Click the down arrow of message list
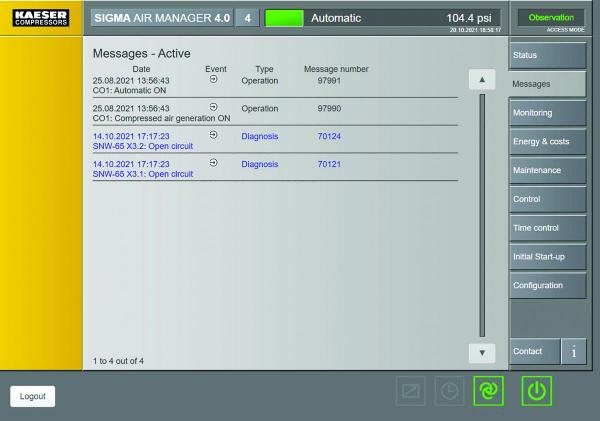Screen dimensions: 600x421 point(482,352)
